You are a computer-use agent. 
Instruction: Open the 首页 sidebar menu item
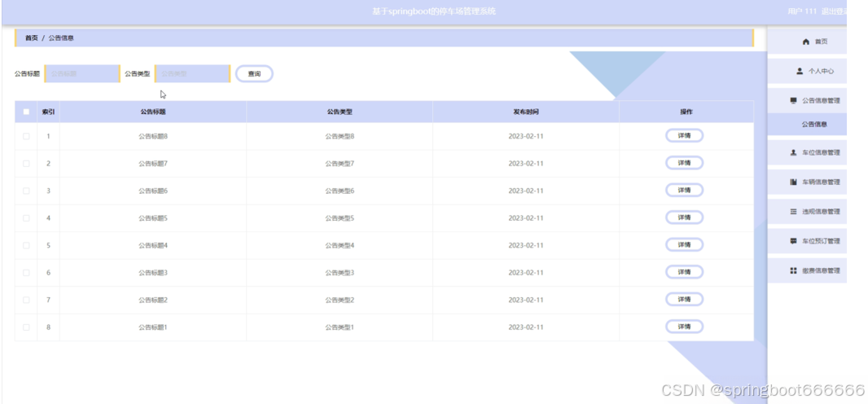(x=807, y=42)
